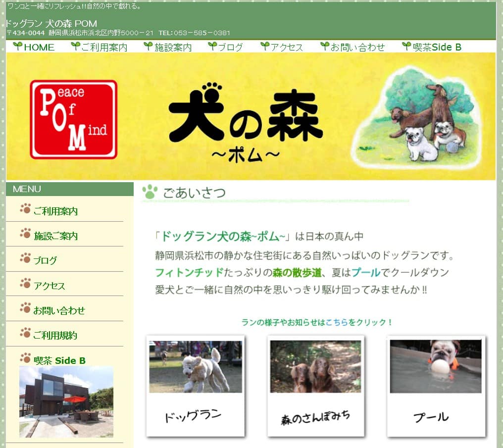Click the sprout icon next to HOME

click(x=17, y=47)
